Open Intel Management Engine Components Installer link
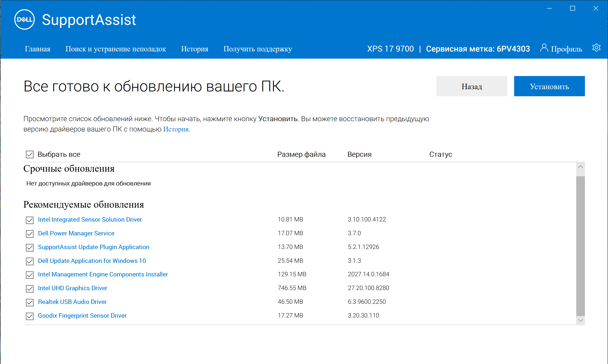This screenshot has height=364, width=608. (x=103, y=274)
